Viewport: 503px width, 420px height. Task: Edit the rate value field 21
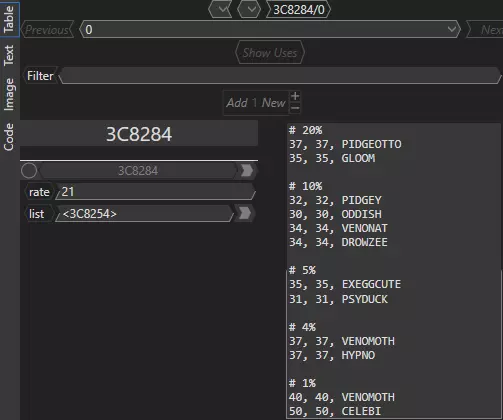155,192
